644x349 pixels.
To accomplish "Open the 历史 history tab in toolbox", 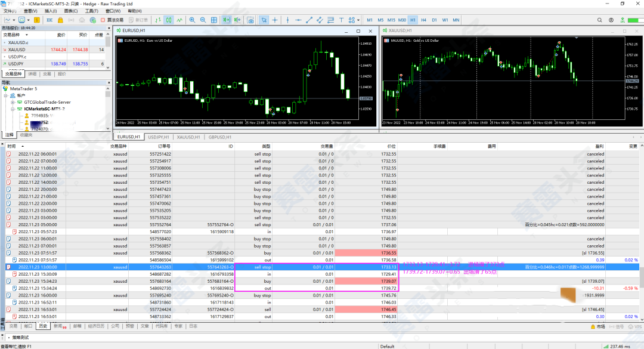I will pos(43,326).
